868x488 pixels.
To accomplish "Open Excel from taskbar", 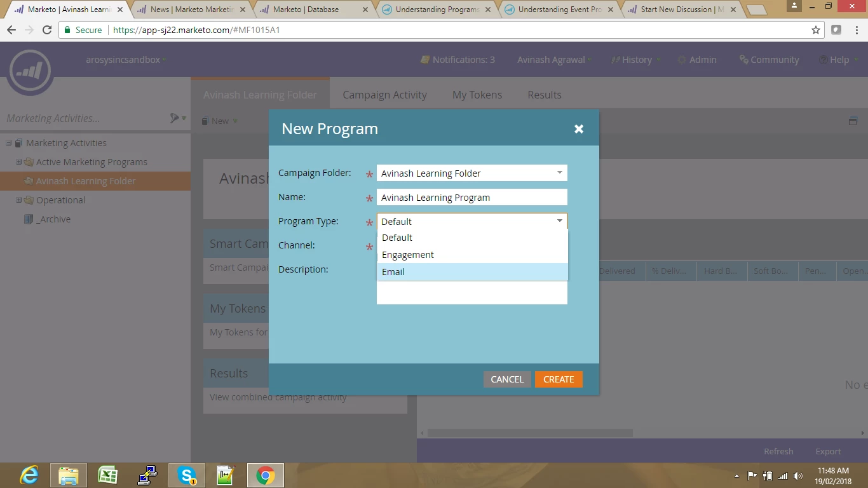I will [108, 475].
